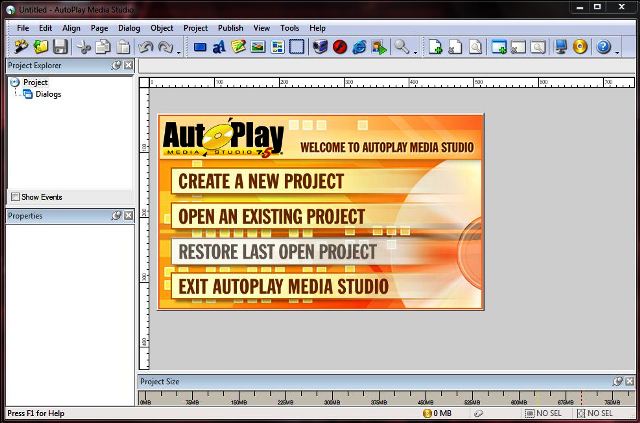
Task: Click the Save floppy disk icon
Action: pyautogui.click(x=60, y=47)
